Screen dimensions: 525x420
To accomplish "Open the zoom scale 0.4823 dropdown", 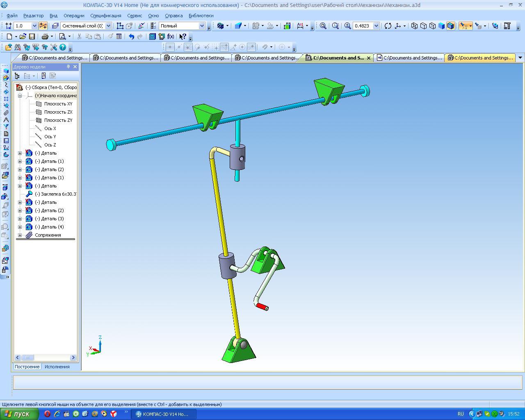I will [376, 26].
